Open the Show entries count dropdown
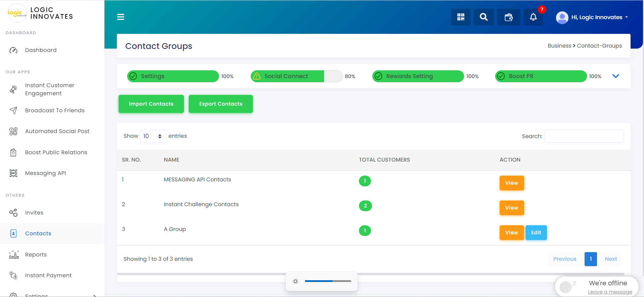644x297 pixels. 153,136
